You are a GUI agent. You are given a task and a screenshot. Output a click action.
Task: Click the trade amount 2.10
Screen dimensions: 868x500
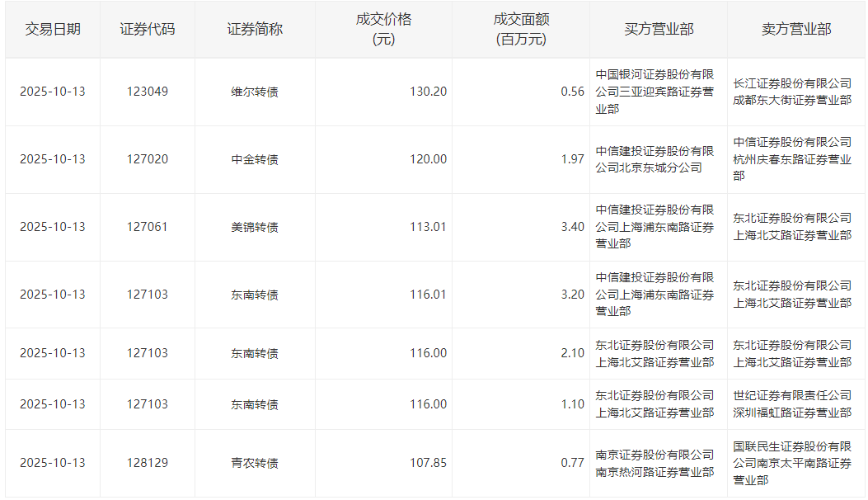pos(572,353)
